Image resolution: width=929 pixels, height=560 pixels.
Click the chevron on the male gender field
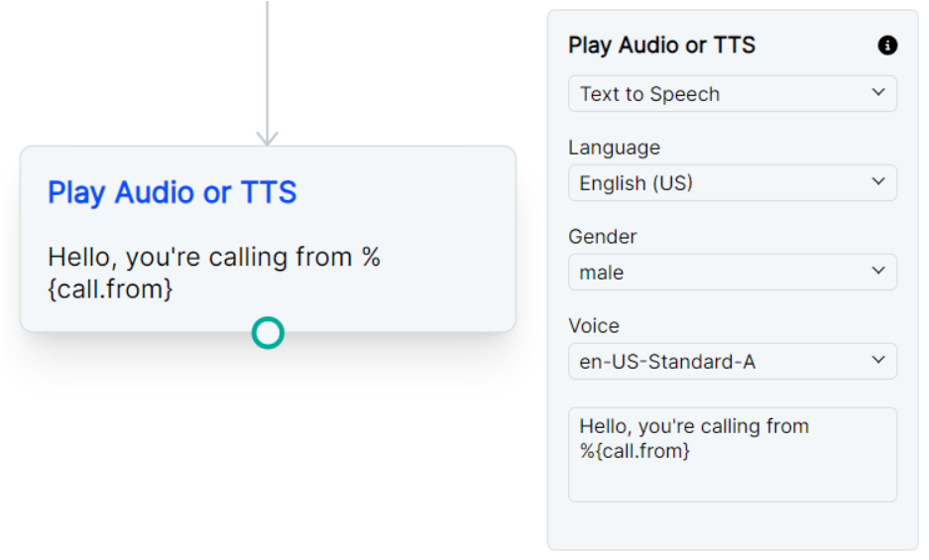point(877,272)
